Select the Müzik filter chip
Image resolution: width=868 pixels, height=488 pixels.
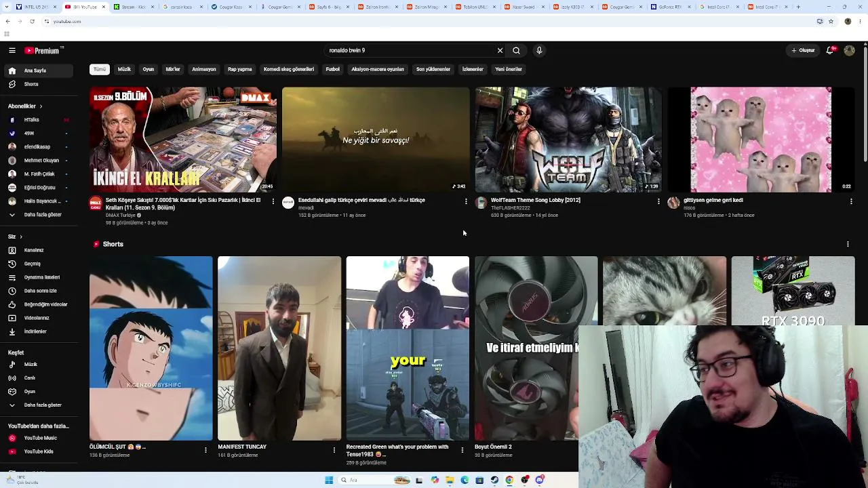coord(124,69)
